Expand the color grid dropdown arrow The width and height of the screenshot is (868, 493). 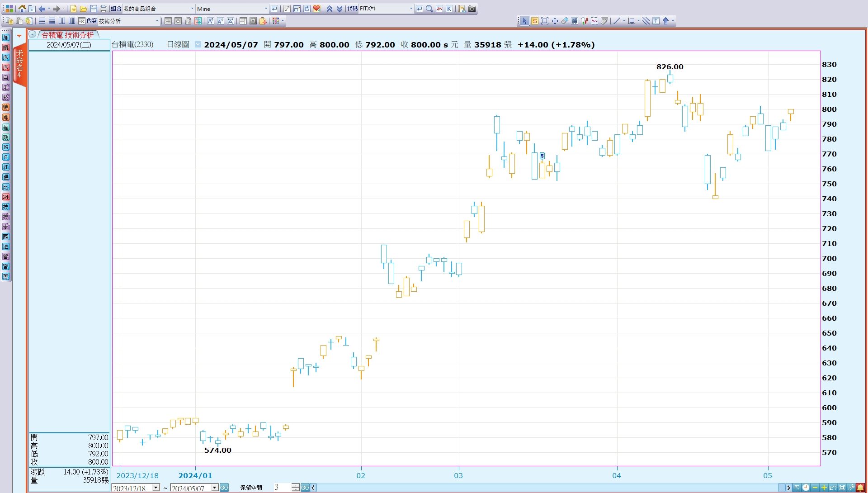pyautogui.click(x=283, y=21)
